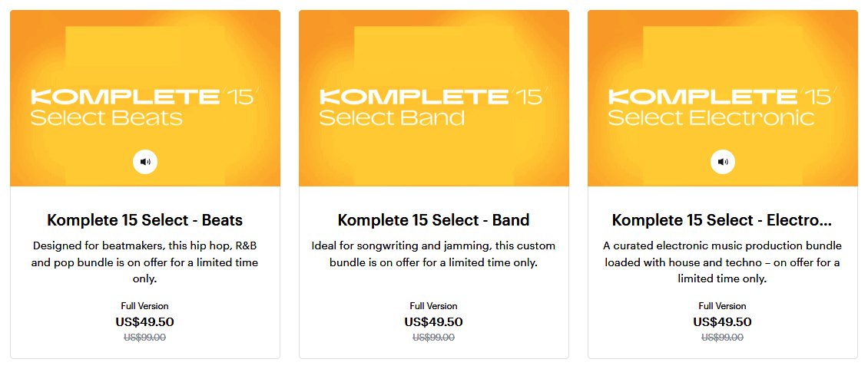
Task: Click Full Version label on Beats card
Action: tap(145, 306)
